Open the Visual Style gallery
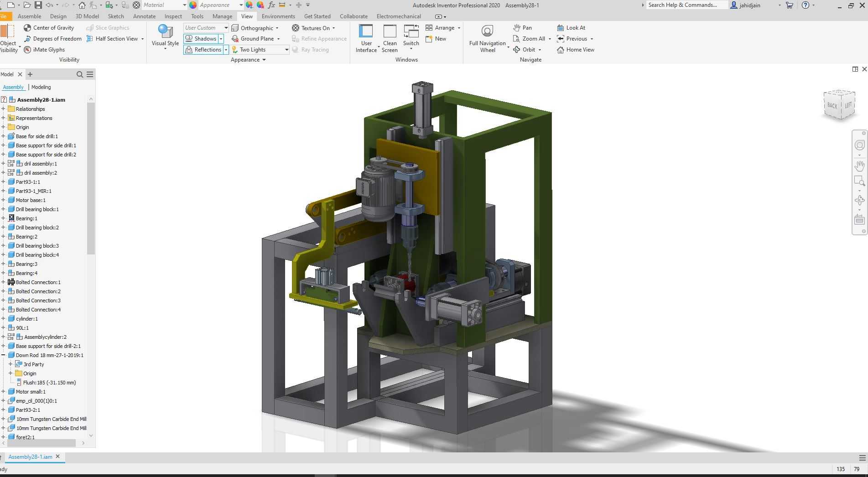 pyautogui.click(x=165, y=36)
